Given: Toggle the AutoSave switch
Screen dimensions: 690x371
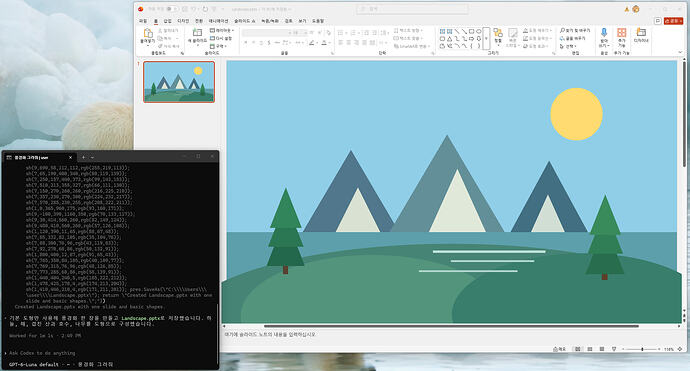Looking at the screenshot, I should pos(172,9).
